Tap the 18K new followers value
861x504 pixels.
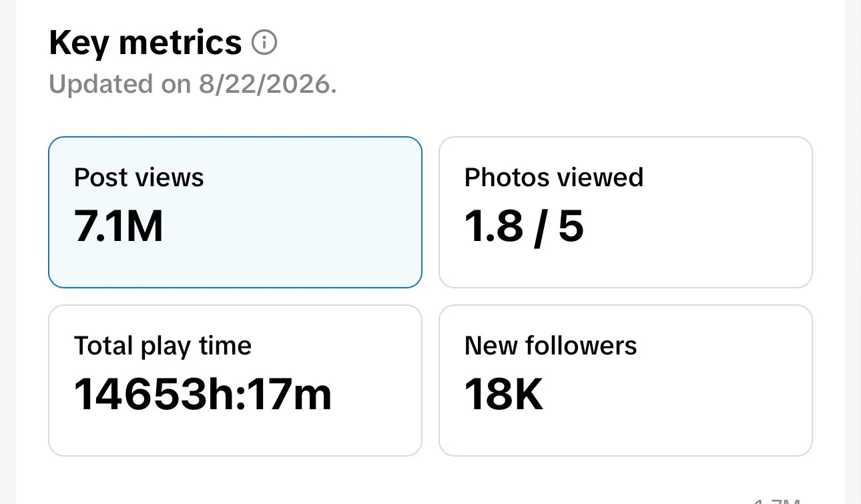coord(504,394)
